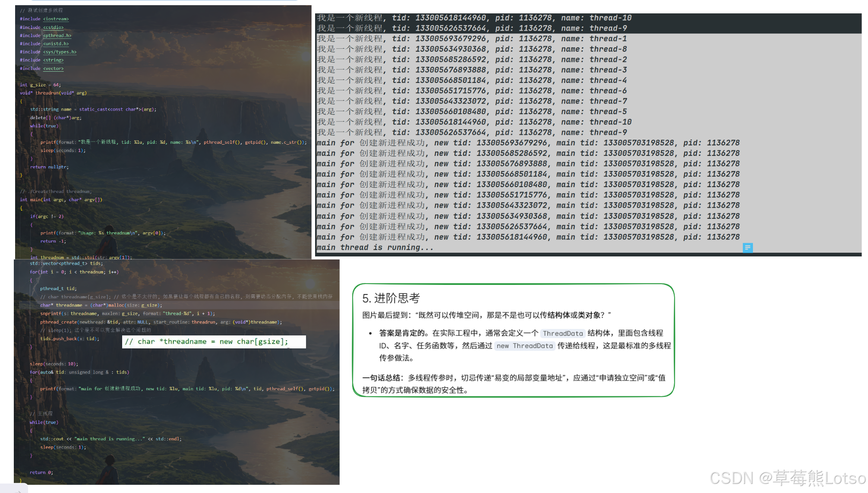Click the first thread-10 terminal output line

(474, 18)
